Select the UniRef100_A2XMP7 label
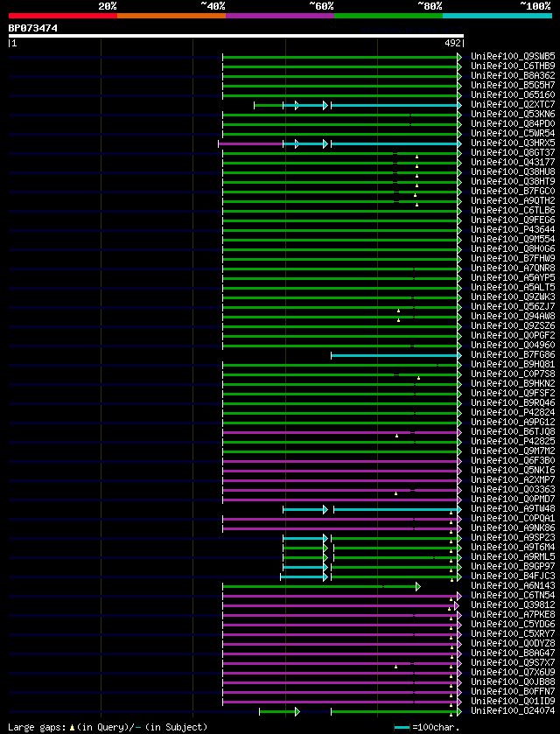The width and height of the screenshot is (560, 734). [x=513, y=479]
